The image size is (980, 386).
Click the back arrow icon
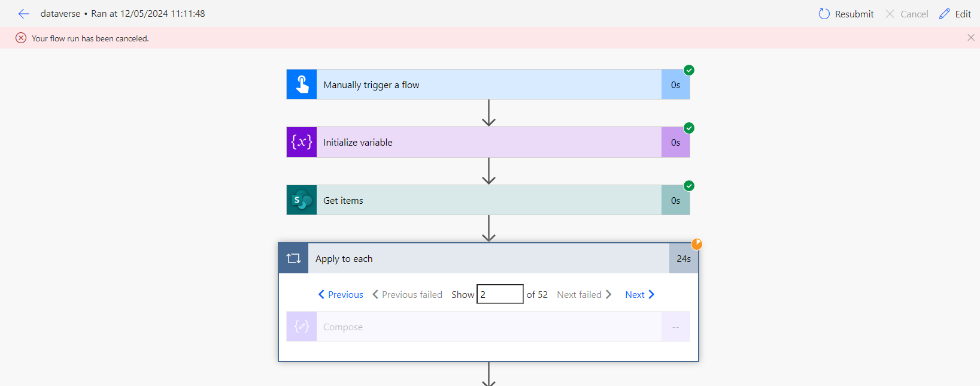click(24, 14)
